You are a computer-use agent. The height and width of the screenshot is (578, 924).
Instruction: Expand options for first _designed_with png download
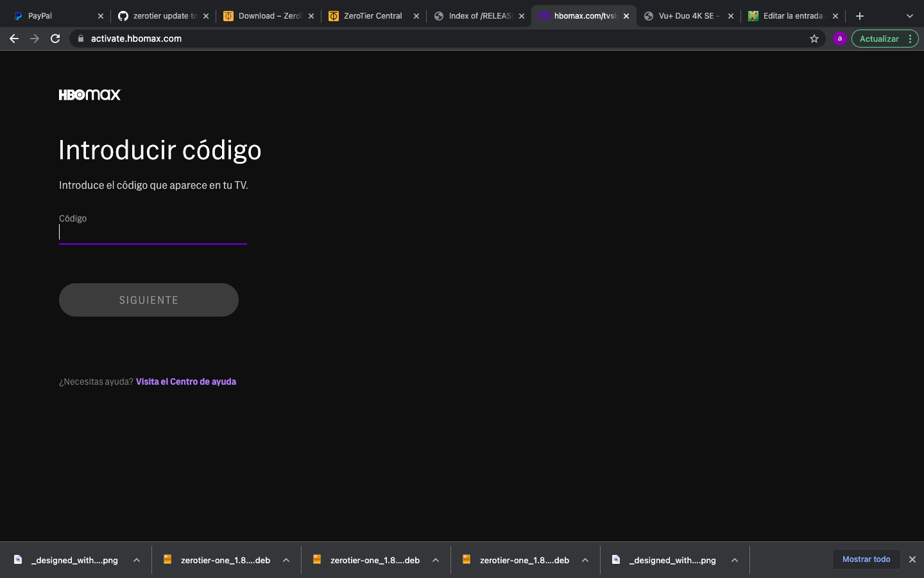click(137, 560)
